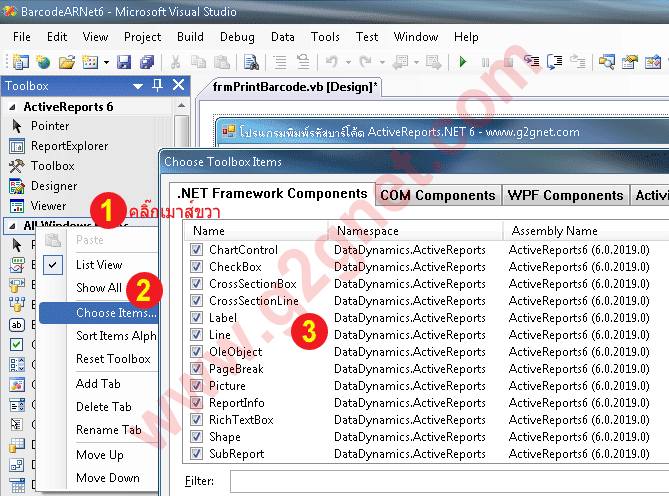
Task: Click the Stop Debugging square icon
Action: coord(509,63)
